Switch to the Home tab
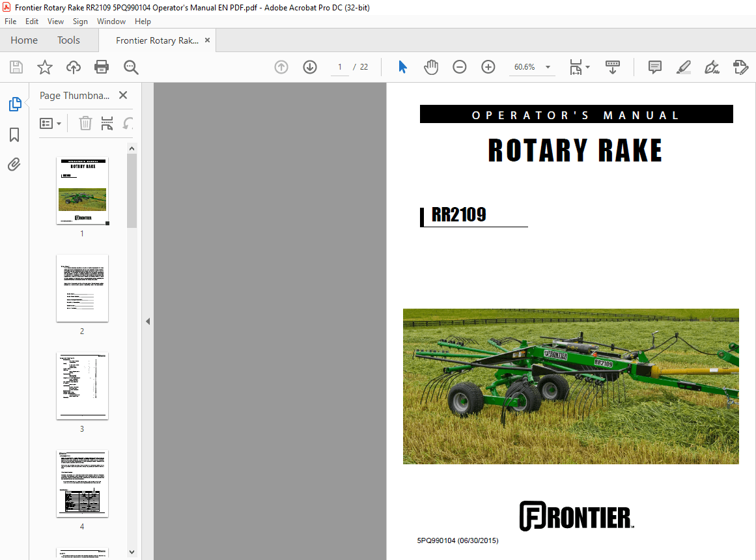Viewport: 756px width, 560px height. point(23,40)
